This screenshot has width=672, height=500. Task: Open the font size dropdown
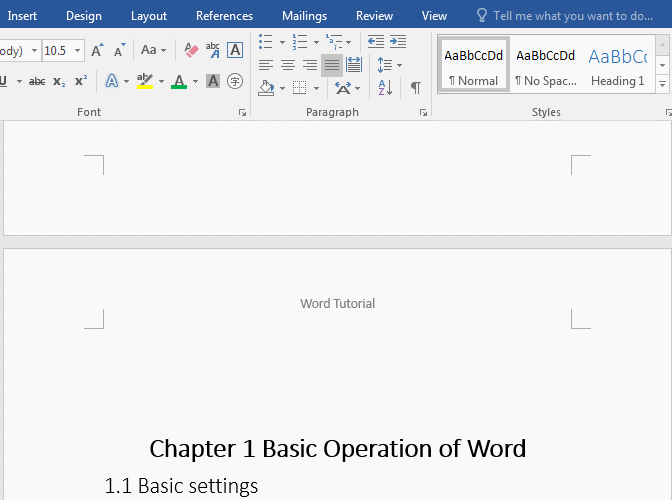pos(78,51)
